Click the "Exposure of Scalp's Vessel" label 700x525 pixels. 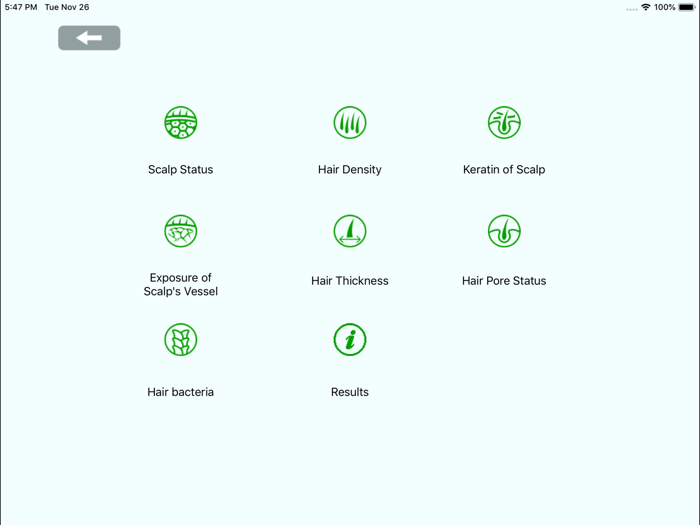(x=181, y=284)
